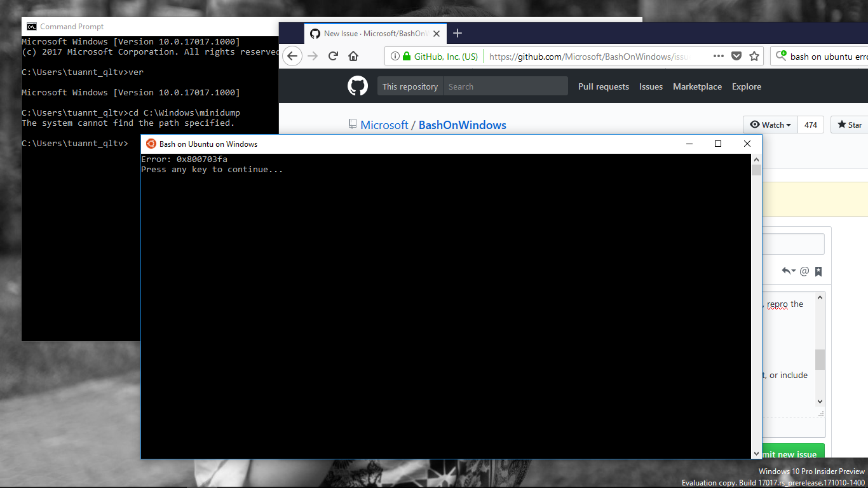Bookmark this page with the star icon
Screen dimensions: 868x488
pyautogui.click(x=754, y=56)
